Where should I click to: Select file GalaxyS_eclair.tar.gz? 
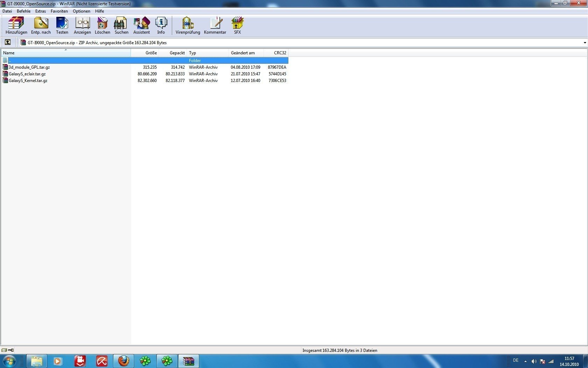pos(27,74)
